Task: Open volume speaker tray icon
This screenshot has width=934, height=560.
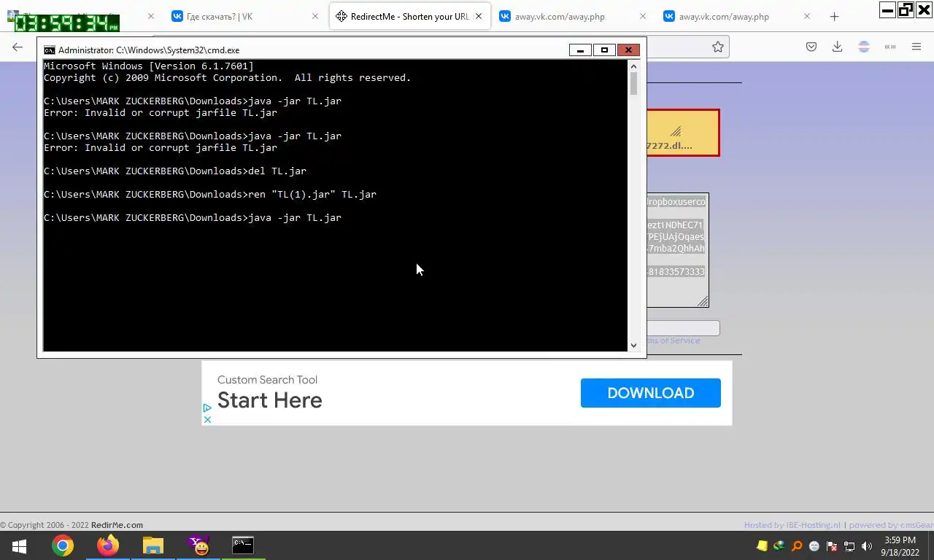Action: point(867,546)
